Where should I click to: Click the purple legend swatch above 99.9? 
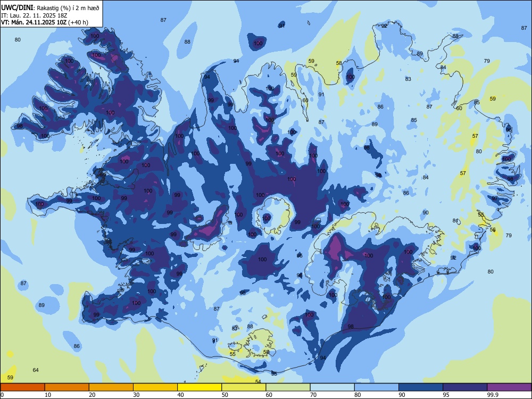click(509, 387)
